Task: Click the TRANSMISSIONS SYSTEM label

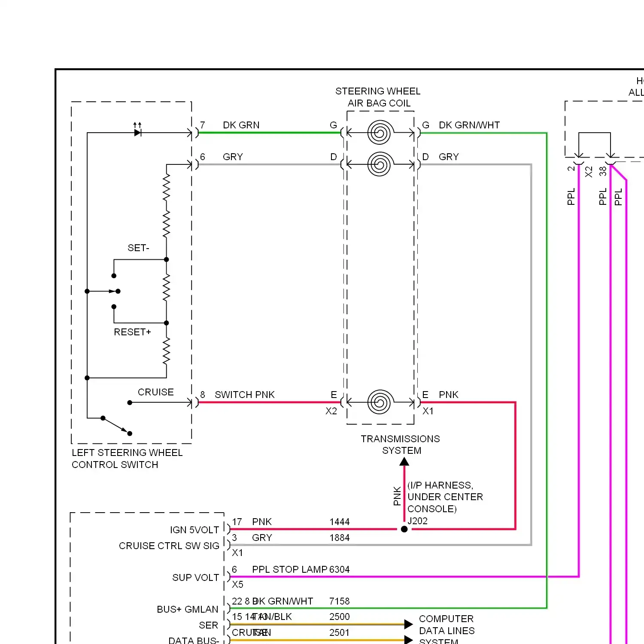Action: point(401,444)
